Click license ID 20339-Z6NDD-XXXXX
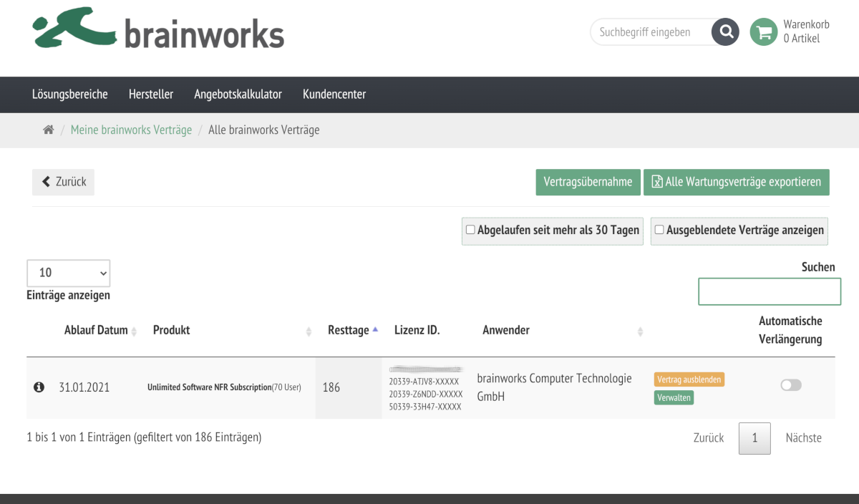The width and height of the screenshot is (859, 504). (x=426, y=394)
